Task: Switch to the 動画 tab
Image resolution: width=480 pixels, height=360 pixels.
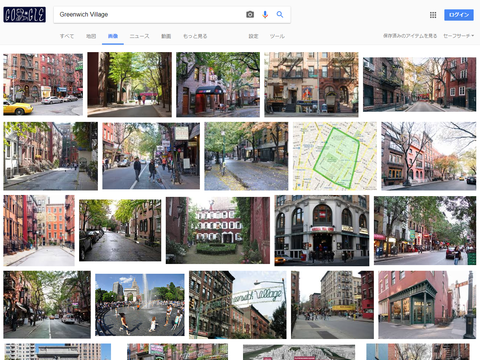Action: (166, 36)
